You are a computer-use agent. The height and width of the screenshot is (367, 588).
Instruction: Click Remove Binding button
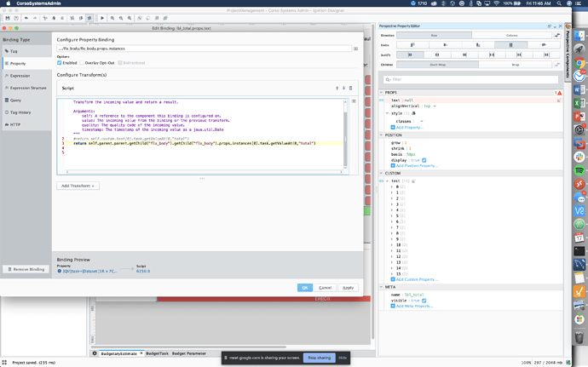click(x=26, y=269)
